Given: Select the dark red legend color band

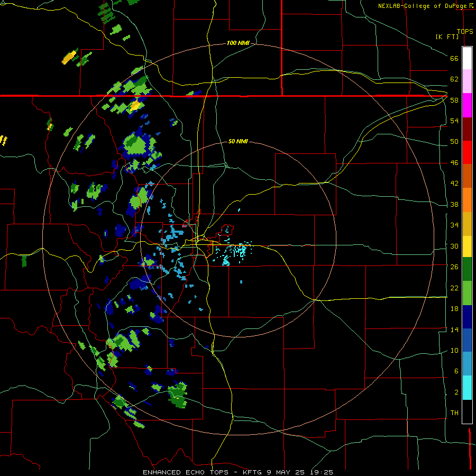Looking at the screenshot, I should 467,129.
